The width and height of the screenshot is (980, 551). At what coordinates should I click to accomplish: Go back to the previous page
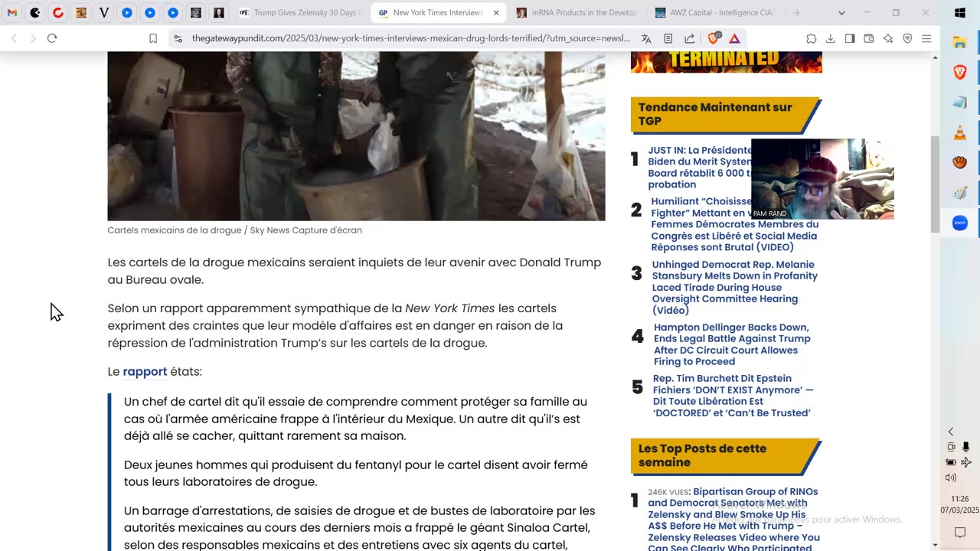[x=14, y=38]
